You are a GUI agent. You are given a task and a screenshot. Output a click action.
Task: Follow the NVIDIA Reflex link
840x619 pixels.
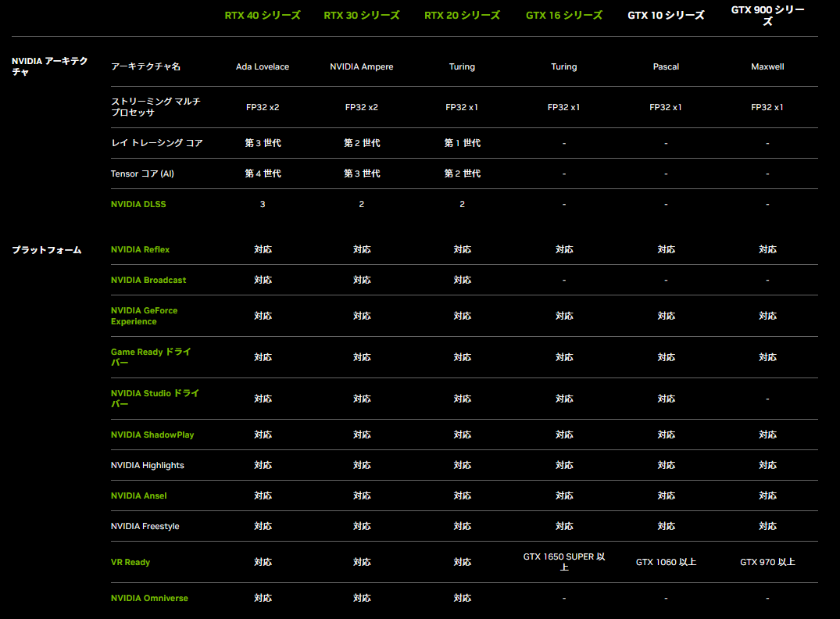[x=140, y=250]
